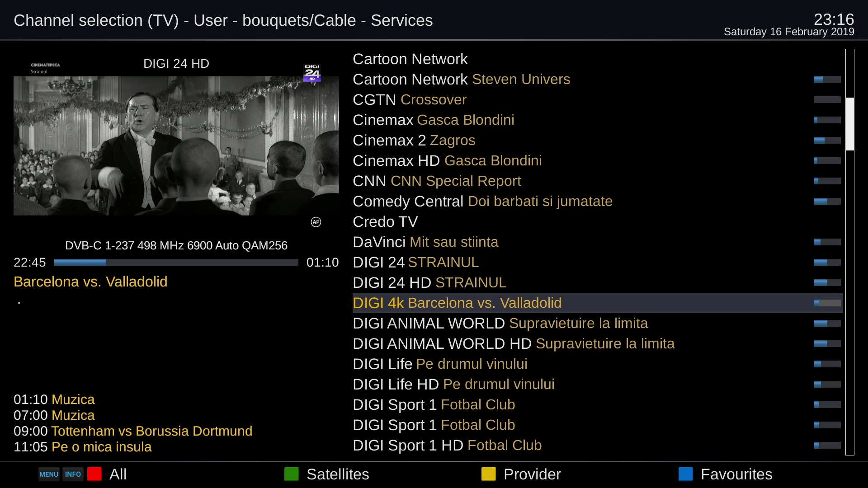Viewport: 868px width, 488px height.
Task: Click the red All color button
Action: point(94,474)
